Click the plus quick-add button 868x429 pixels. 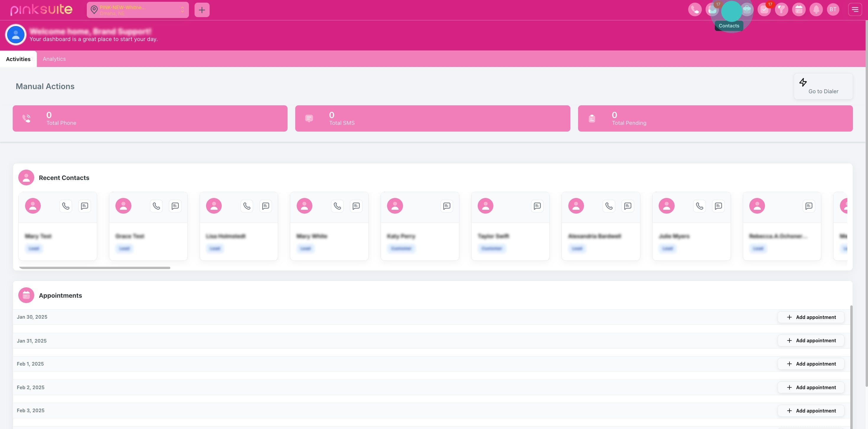[202, 10]
